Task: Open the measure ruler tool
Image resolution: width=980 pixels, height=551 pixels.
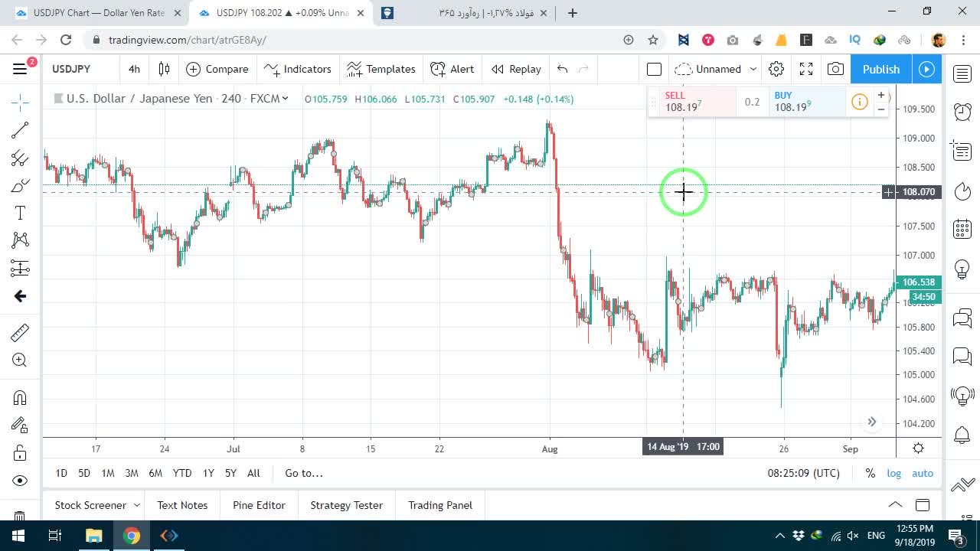Action: click(x=20, y=332)
